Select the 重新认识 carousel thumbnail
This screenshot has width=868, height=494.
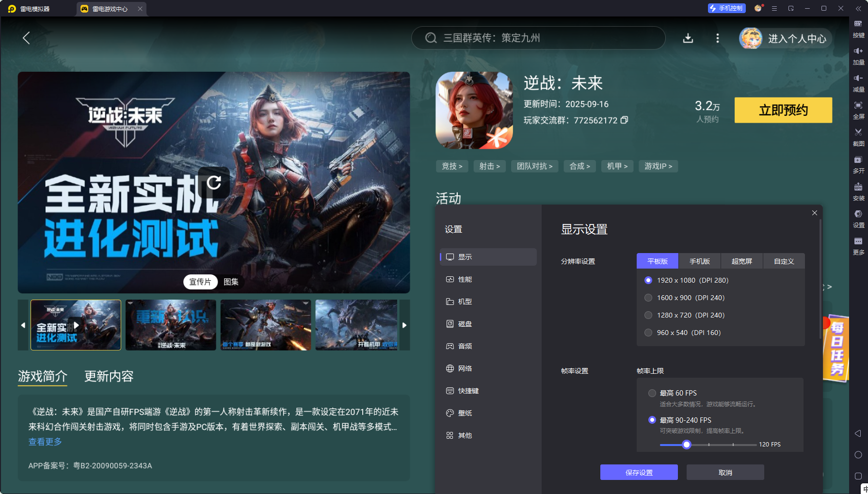[x=171, y=325]
